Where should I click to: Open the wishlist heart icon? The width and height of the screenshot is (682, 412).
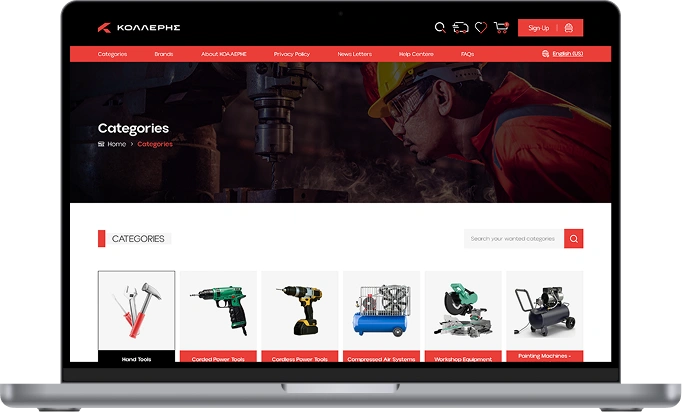coord(481,28)
